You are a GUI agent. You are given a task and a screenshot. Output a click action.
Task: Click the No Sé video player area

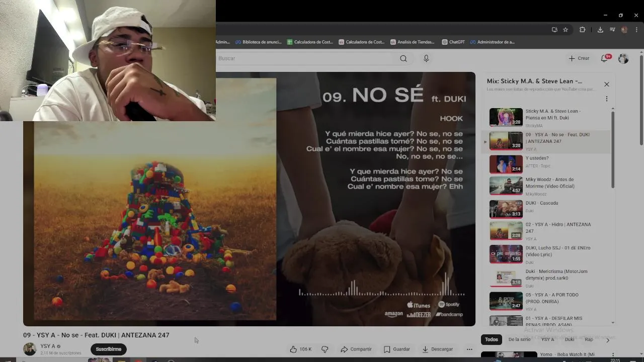[x=249, y=199]
